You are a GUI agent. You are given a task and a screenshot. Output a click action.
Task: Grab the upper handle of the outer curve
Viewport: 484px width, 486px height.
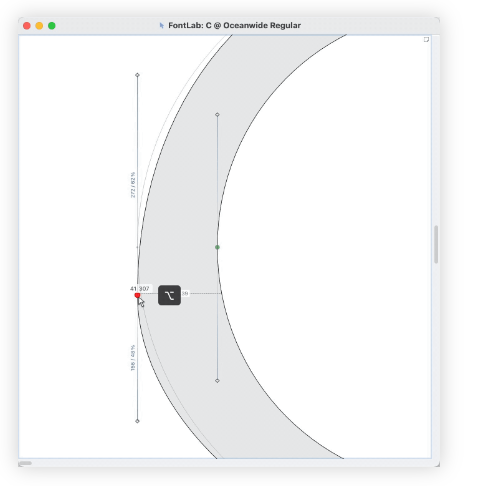click(x=137, y=75)
